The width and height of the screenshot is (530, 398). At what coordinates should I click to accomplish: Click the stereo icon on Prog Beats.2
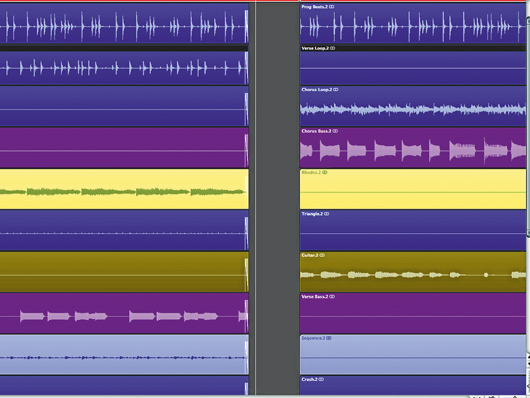[x=332, y=7]
